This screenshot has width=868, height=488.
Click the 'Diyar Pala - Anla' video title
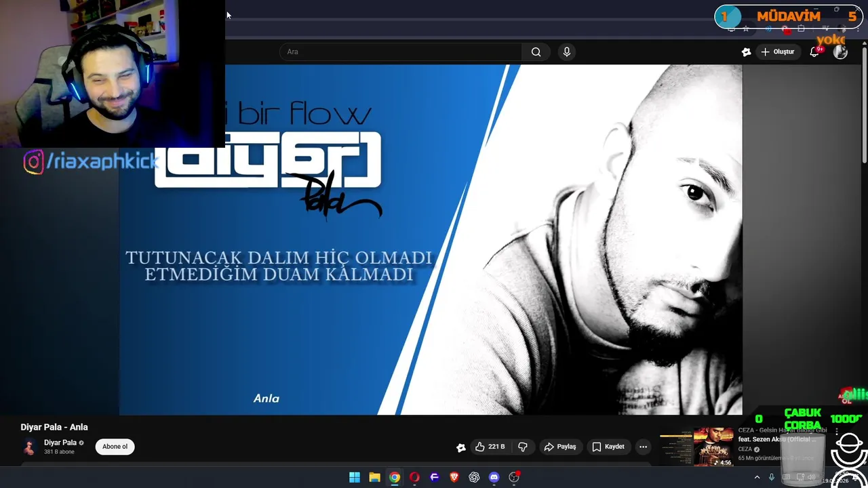[54, 427]
